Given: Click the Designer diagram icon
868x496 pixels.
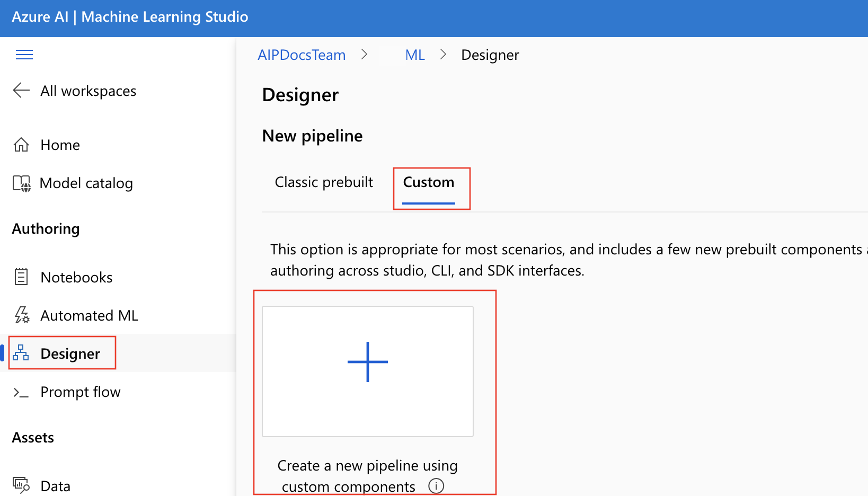Looking at the screenshot, I should click(21, 353).
